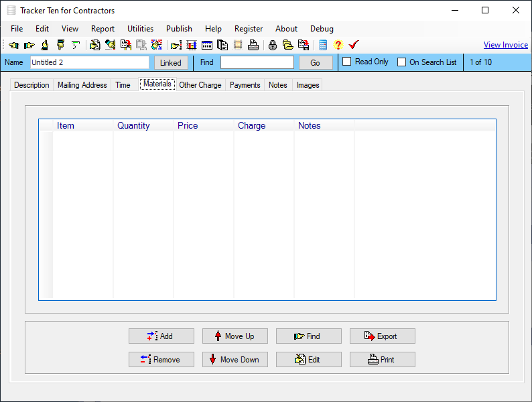Screen dimensions: 532x402
Task: Click the pointing hand with dotted list icon
Action: (x=176, y=45)
